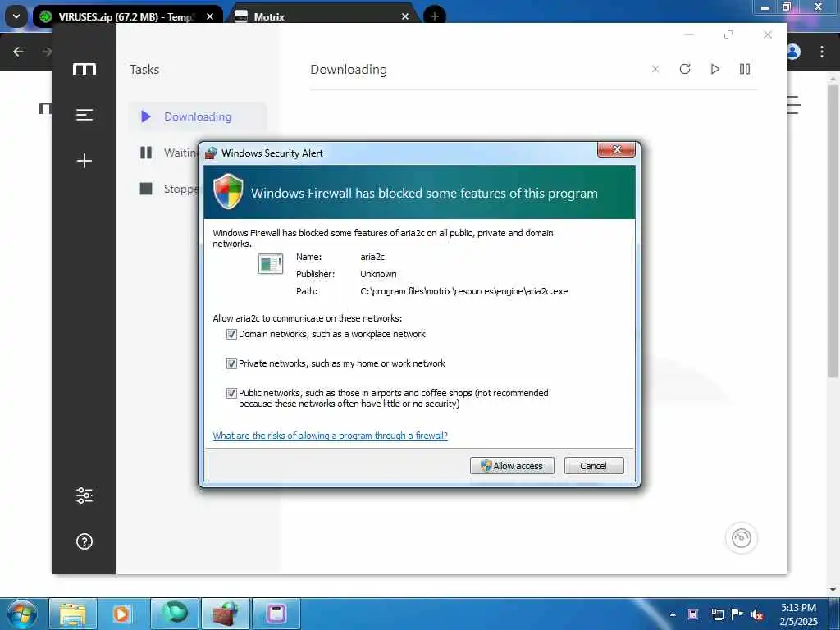The width and height of the screenshot is (840, 630).
Task: Pause all tasks with the pause icon
Action: (x=745, y=69)
